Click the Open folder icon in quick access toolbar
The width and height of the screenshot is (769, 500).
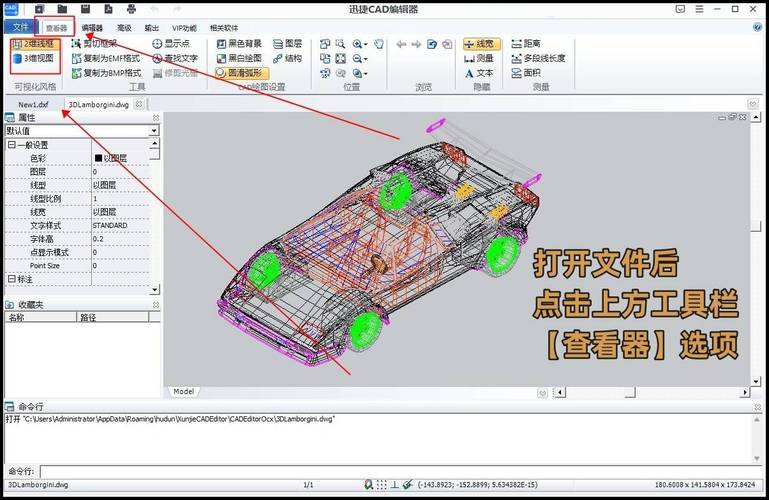pyautogui.click(x=62, y=9)
